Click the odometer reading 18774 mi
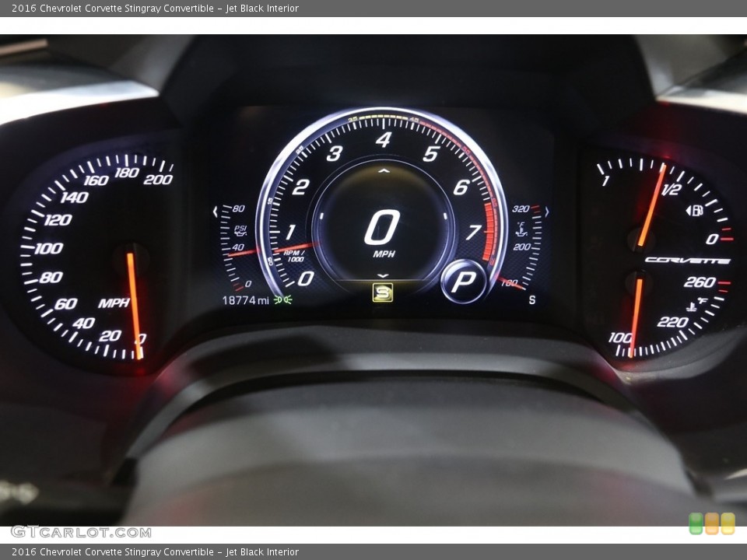This screenshot has width=747, height=560. (x=246, y=300)
